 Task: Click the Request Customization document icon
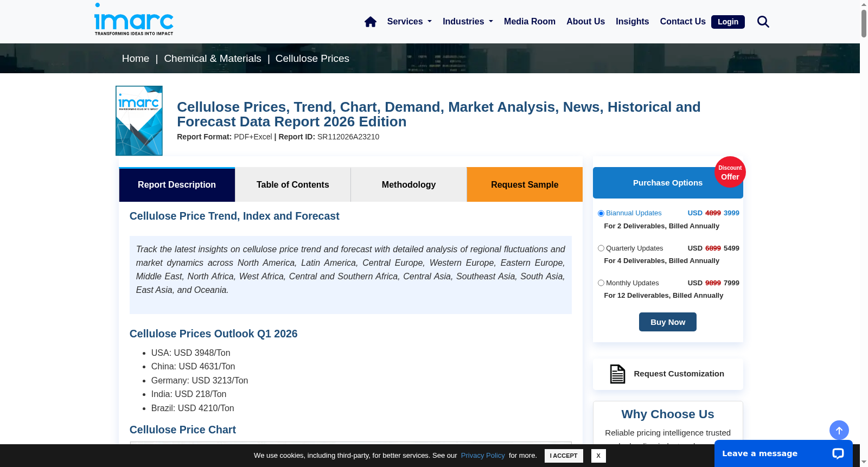617,374
